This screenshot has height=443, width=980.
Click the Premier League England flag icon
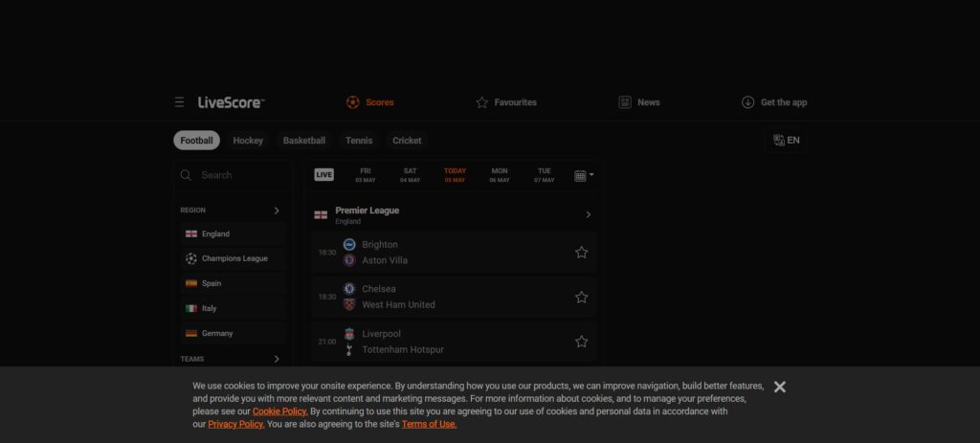pyautogui.click(x=321, y=215)
